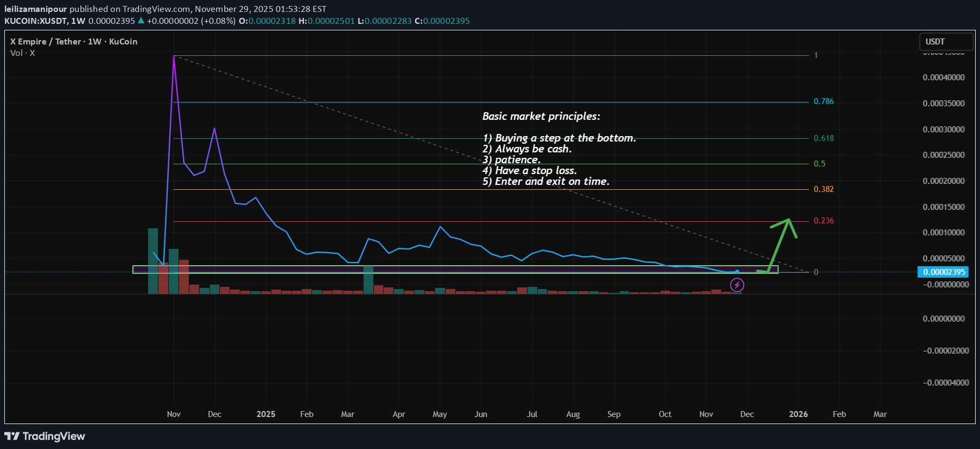Click the TradingView logo
This screenshot has width=980, height=449.
[45, 436]
